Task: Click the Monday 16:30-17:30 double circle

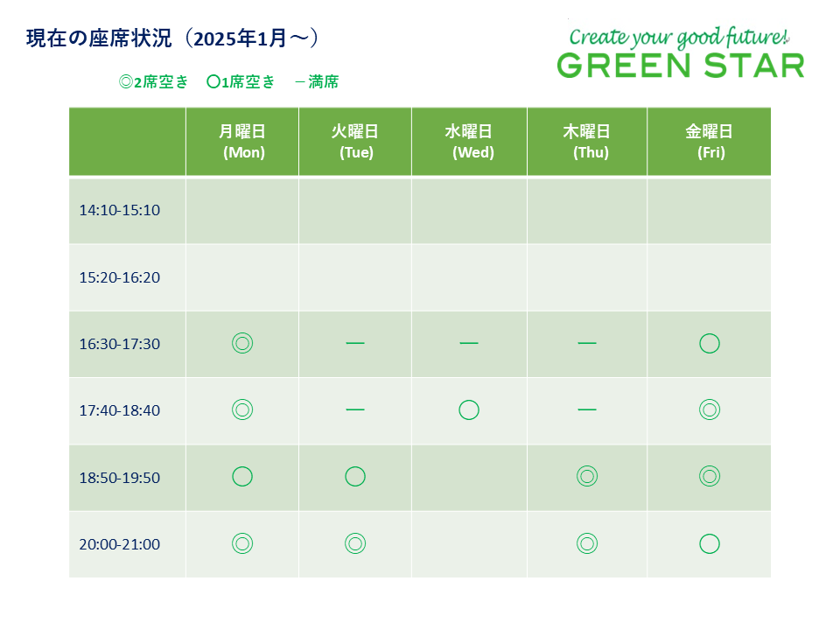Action: coord(242,343)
